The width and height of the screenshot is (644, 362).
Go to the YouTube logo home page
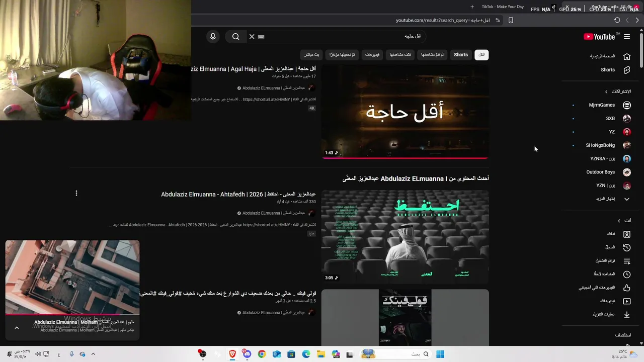pyautogui.click(x=599, y=37)
